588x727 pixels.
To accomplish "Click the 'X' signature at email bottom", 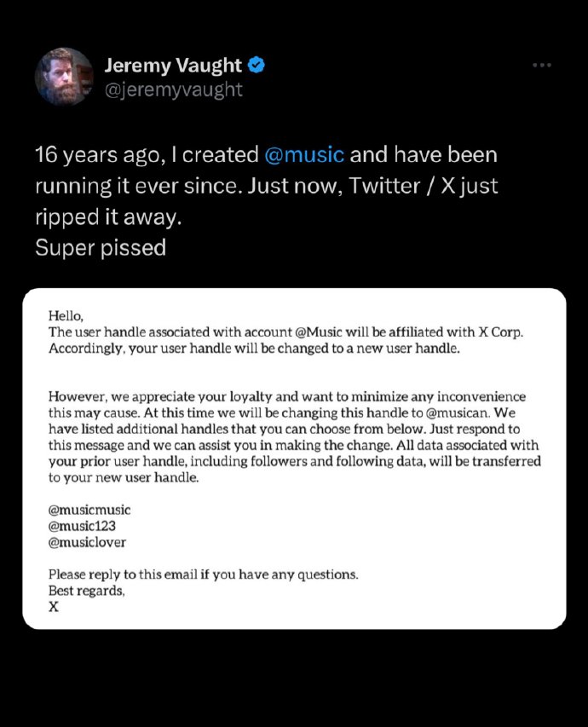I will tap(54, 607).
